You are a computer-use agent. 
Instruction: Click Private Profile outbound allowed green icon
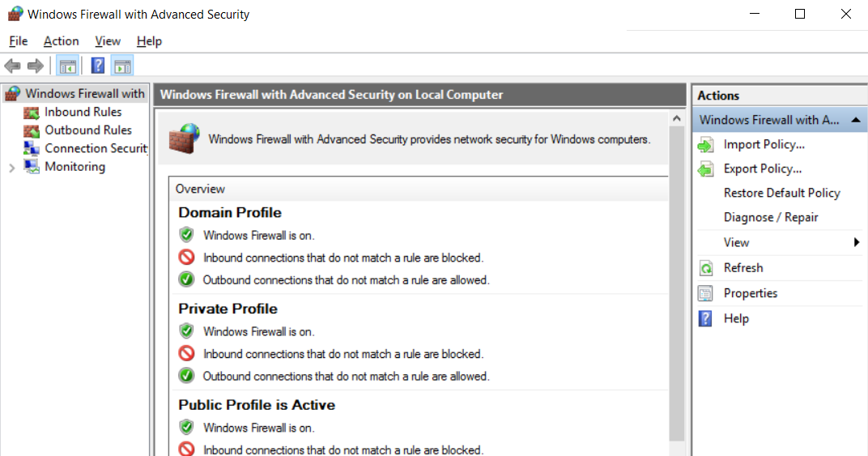(x=186, y=376)
